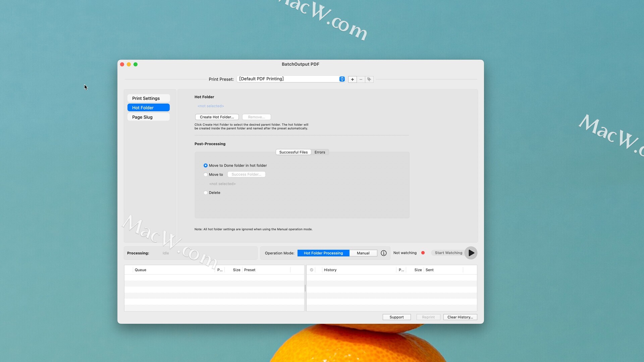
Task: Sort by the Queue column header
Action: 174,270
